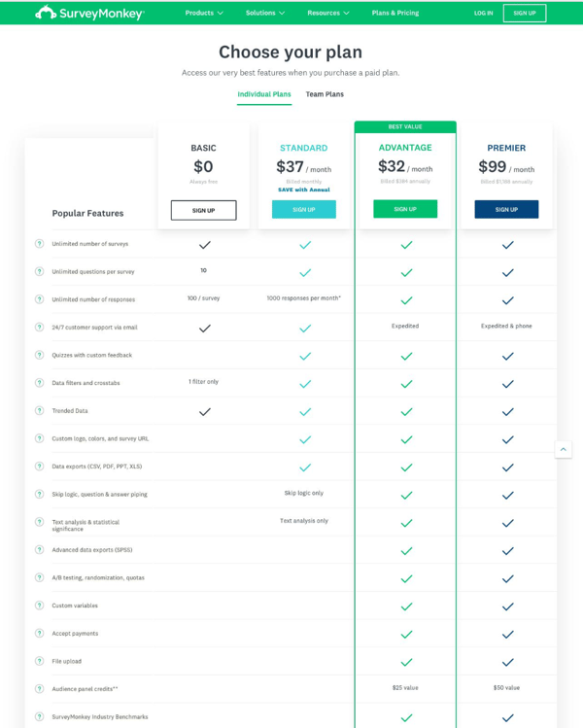Click the SurveyMonkey logo
Screen dimensions: 583x728
click(x=89, y=13)
